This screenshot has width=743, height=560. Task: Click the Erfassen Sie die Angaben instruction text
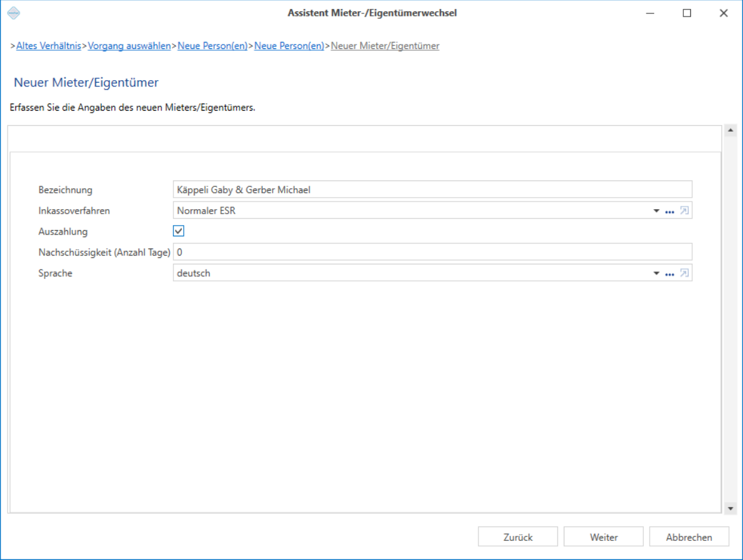coord(132,107)
